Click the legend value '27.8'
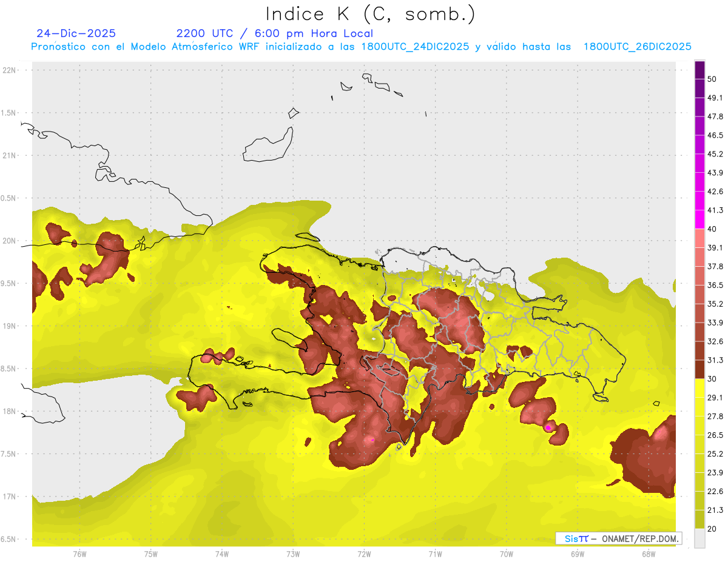This screenshot has height=562, width=728. (x=715, y=416)
